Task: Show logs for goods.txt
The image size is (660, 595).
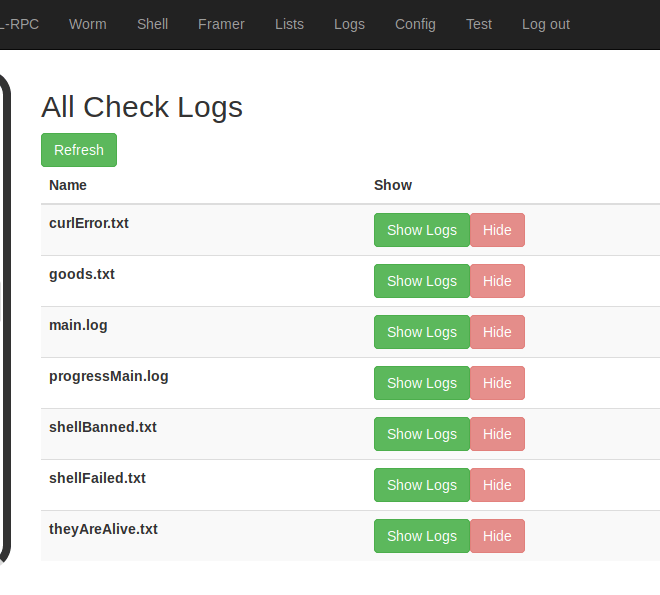Action: click(x=422, y=281)
